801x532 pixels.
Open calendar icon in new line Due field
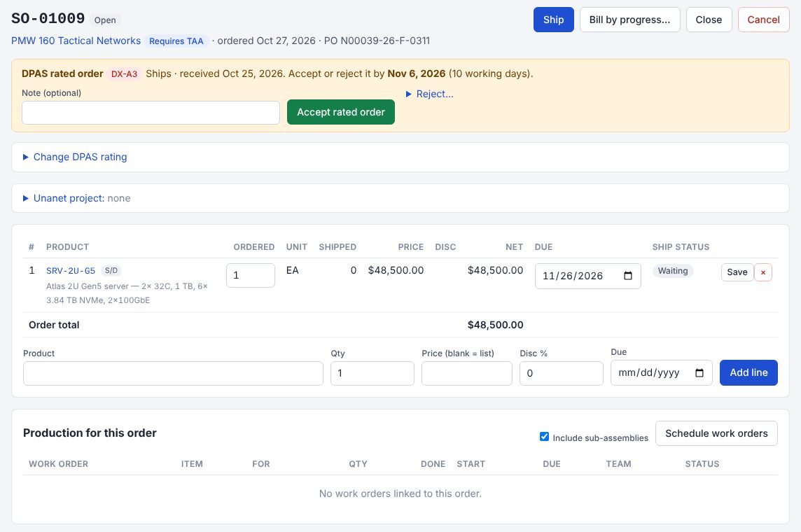point(699,372)
